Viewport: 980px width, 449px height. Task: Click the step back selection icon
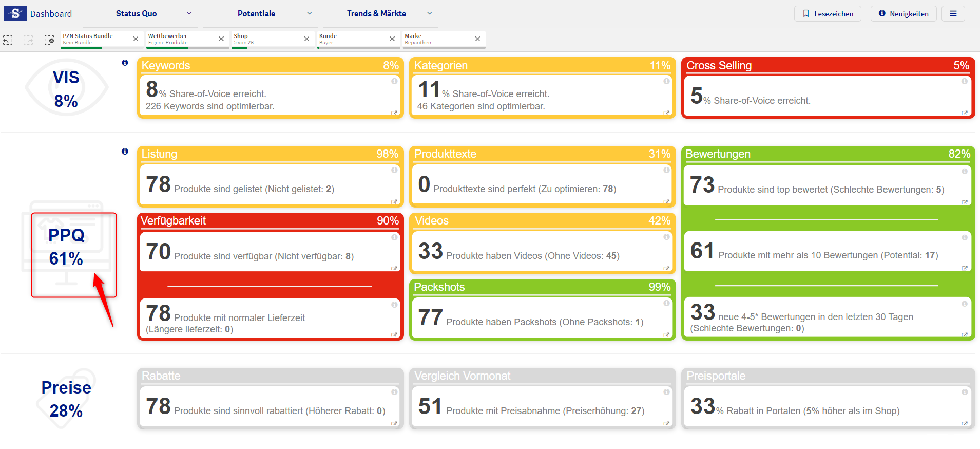(x=8, y=40)
